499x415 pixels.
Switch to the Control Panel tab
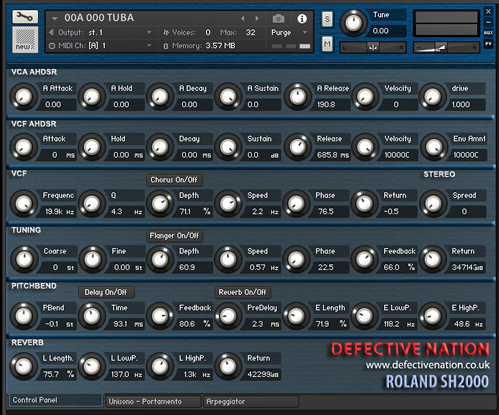coord(55,400)
